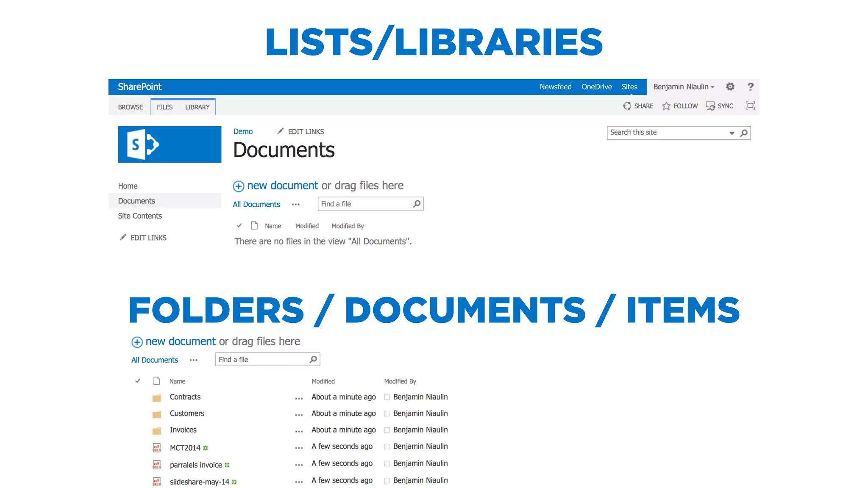Open the Benjamin Niaulin user dropdown
This screenshot has width=868, height=488.
click(684, 86)
